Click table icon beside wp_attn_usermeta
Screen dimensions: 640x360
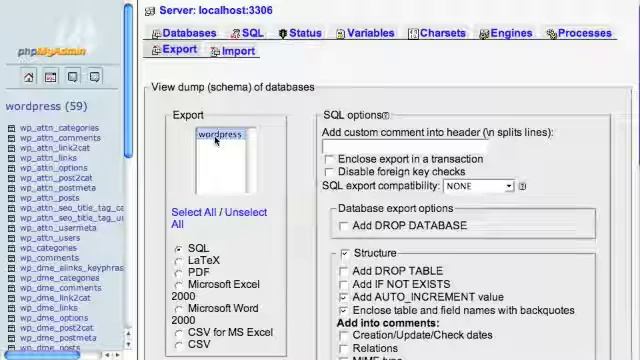click(11, 228)
